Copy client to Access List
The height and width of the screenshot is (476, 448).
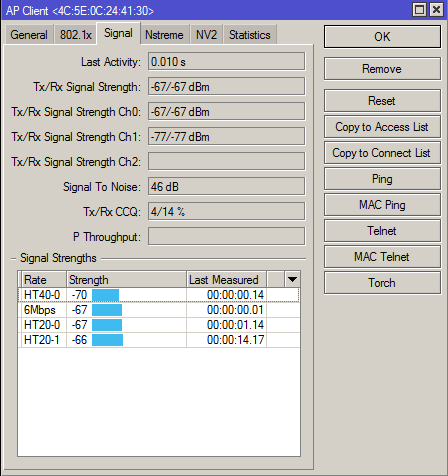tap(382, 127)
